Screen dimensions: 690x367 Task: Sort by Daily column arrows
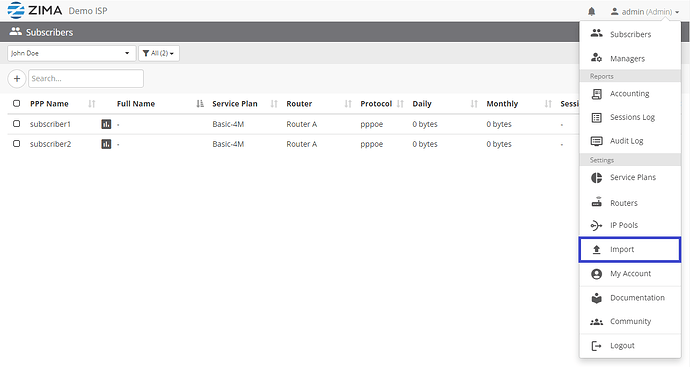tap(474, 104)
